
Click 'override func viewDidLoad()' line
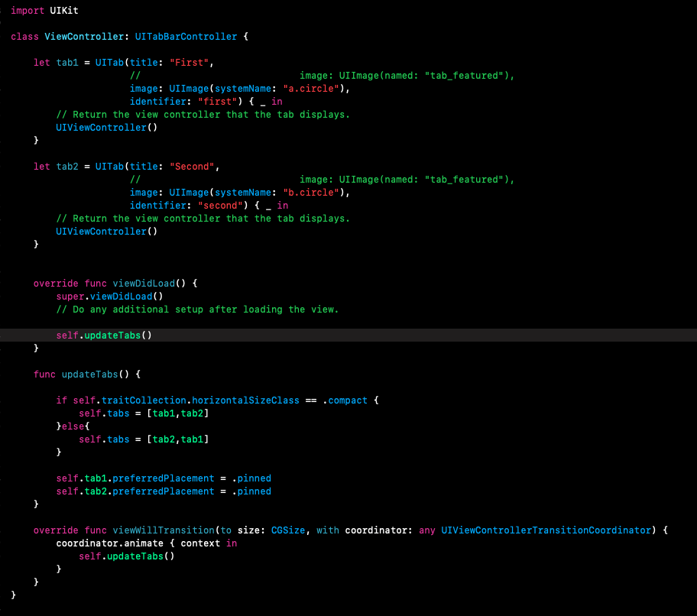coord(115,284)
